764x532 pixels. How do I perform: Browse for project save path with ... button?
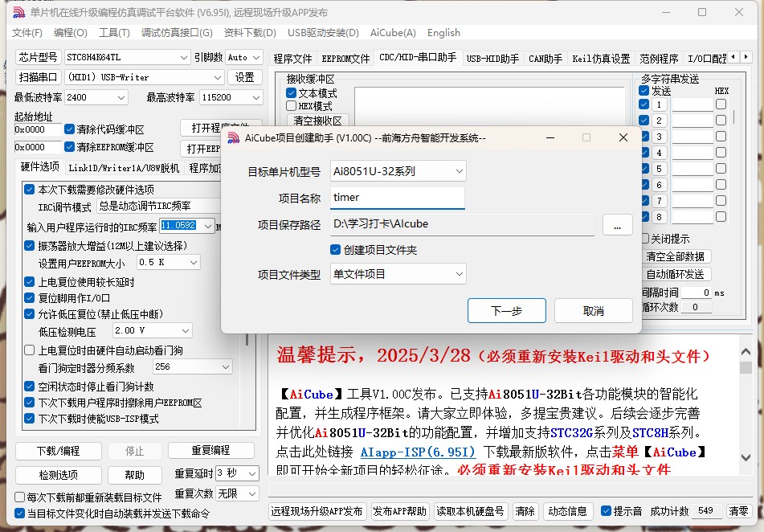pyautogui.click(x=617, y=225)
